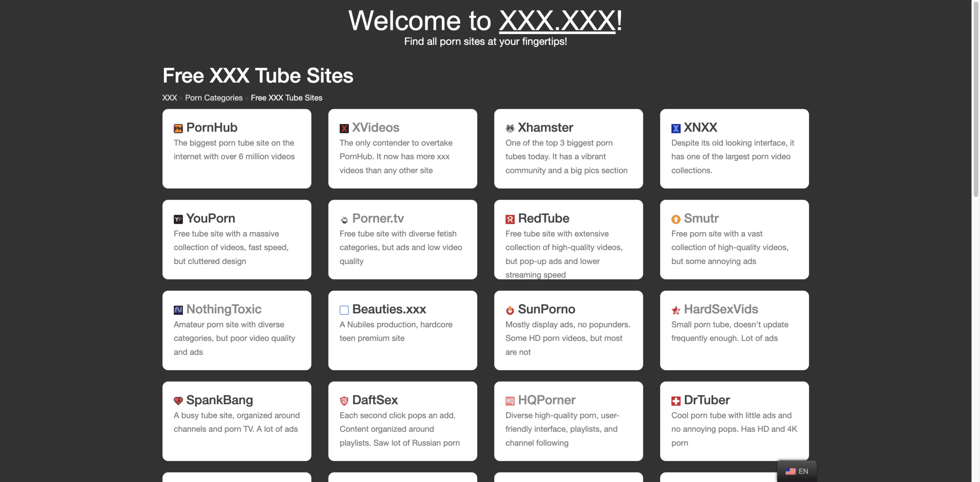Click the HQPorner logo icon
Viewport: 980px width, 482px height.
(x=510, y=400)
